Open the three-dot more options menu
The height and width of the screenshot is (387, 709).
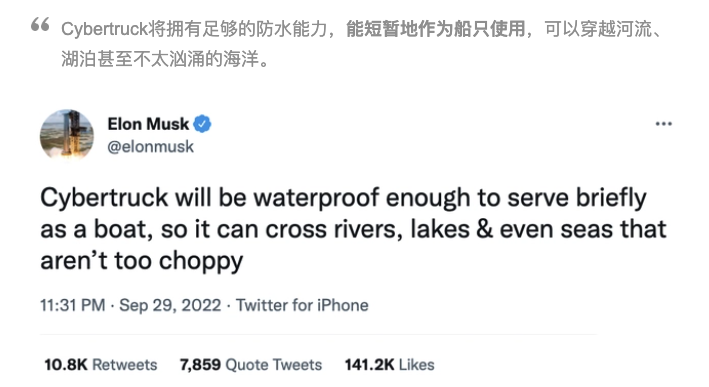663,123
